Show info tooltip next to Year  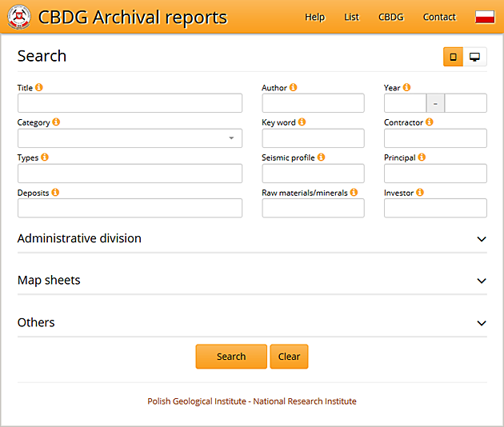[406, 87]
